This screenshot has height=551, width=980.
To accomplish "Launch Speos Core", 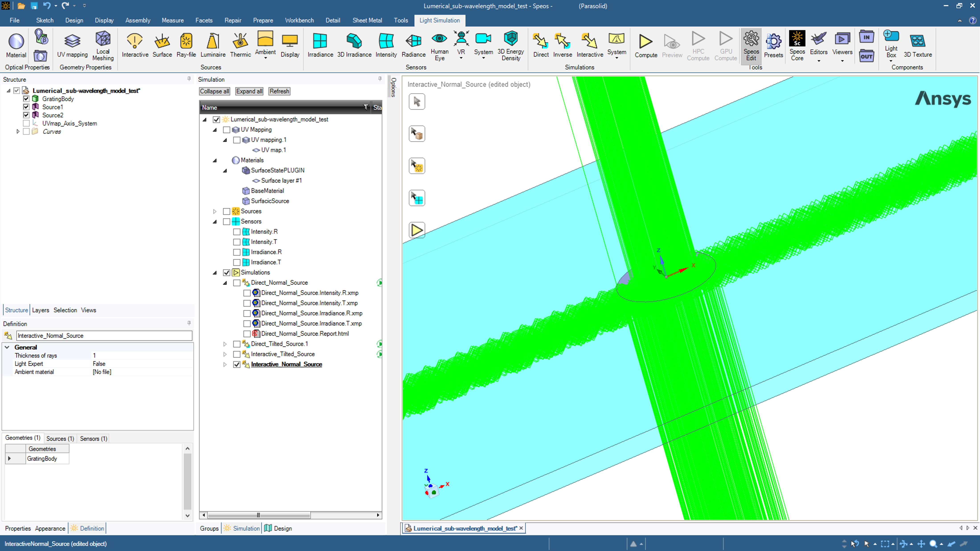I will (797, 45).
